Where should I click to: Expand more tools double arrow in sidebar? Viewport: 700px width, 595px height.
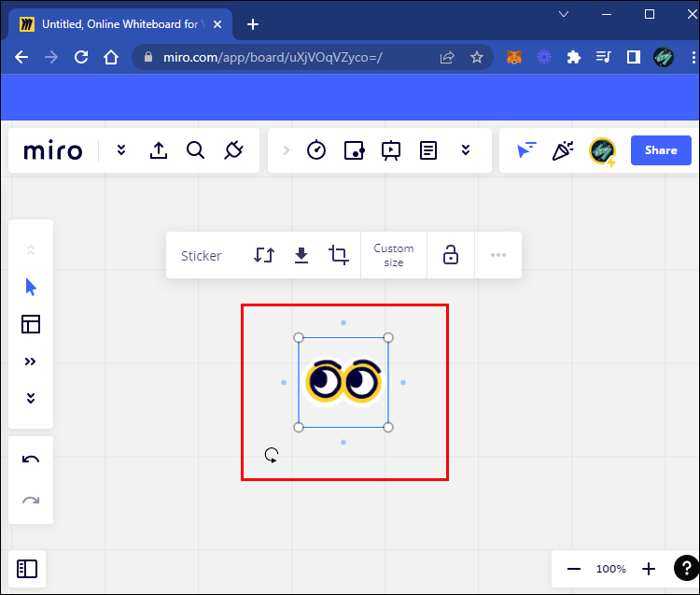point(31,361)
